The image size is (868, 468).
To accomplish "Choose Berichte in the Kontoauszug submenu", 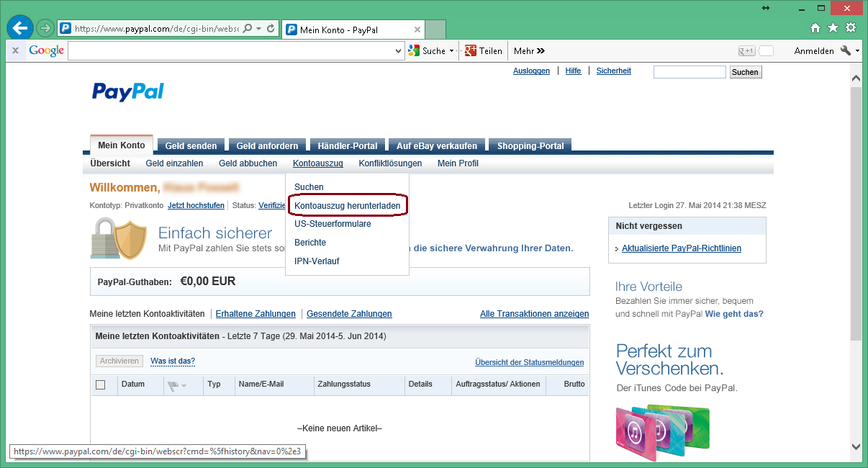I will click(310, 243).
